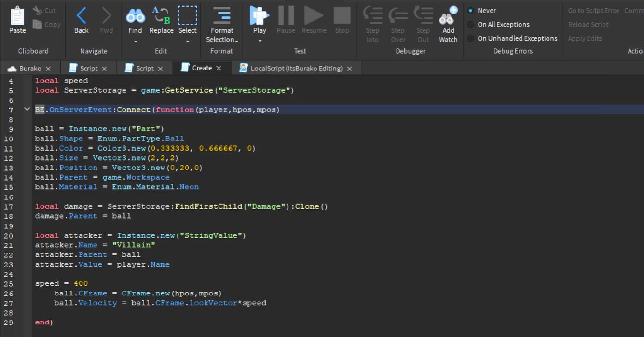Viewport: 644px width, 337px height.
Task: Go Back with the blue arrow
Action: tap(82, 15)
